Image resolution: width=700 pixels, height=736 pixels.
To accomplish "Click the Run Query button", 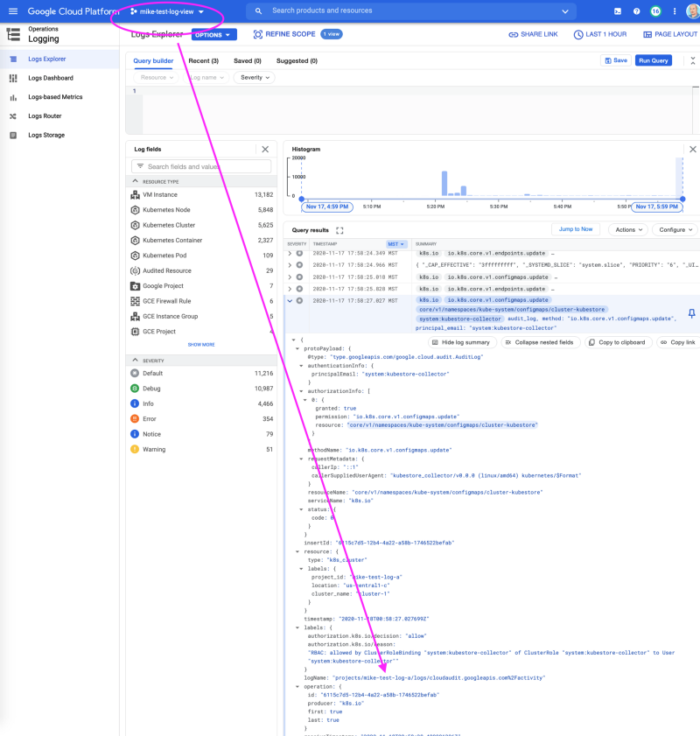I will coord(653,60).
